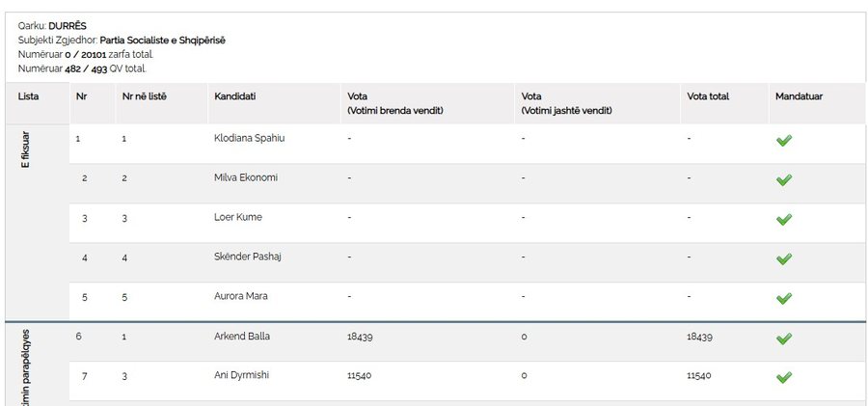
Task: Click candidate name Klodiana Spahiu
Action: 249,139
